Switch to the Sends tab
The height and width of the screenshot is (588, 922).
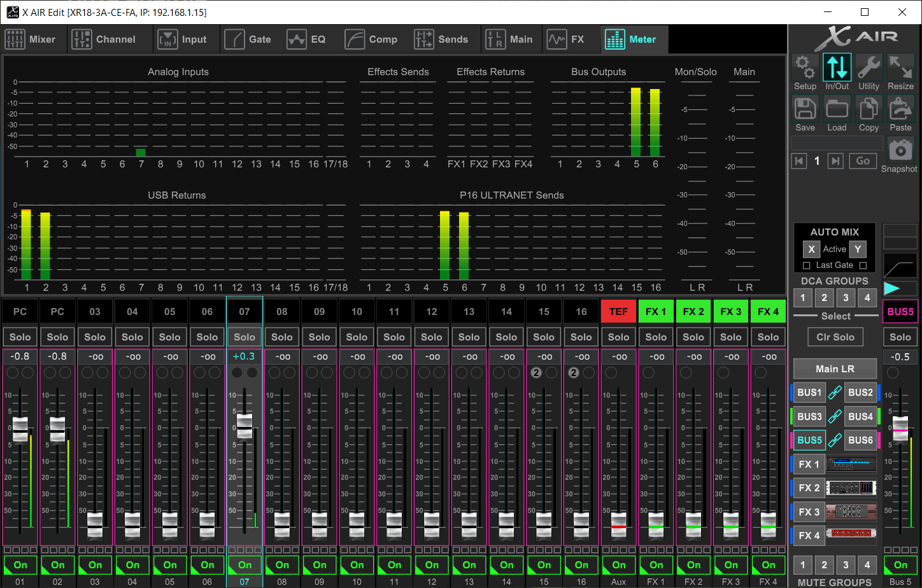click(x=441, y=39)
